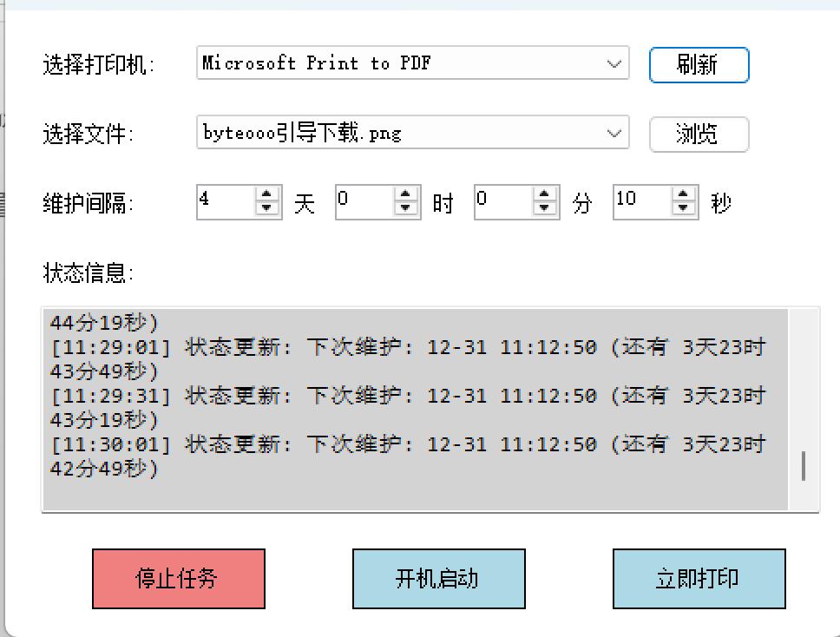Decrement the hours (时) spinner value
The height and width of the screenshot is (637, 840).
406,208
